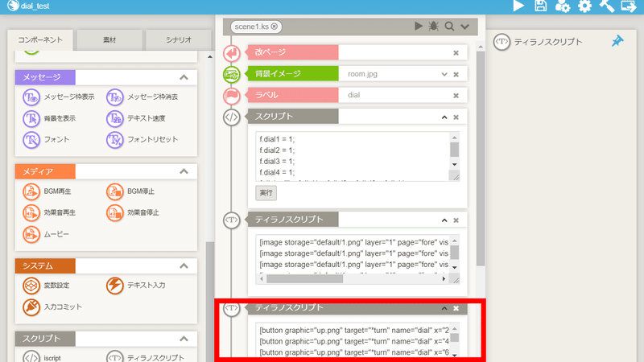Collapse the メッセージ section
The width and height of the screenshot is (644, 362).
click(x=184, y=77)
